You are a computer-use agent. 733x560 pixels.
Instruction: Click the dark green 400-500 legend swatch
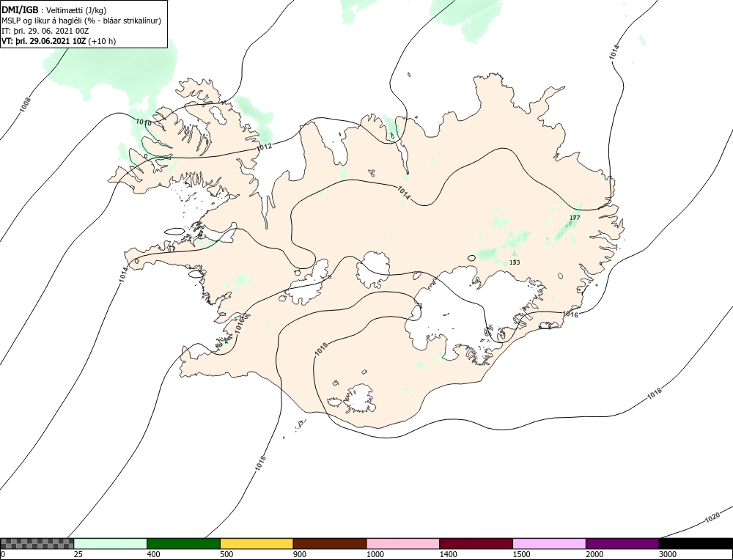pyautogui.click(x=183, y=543)
